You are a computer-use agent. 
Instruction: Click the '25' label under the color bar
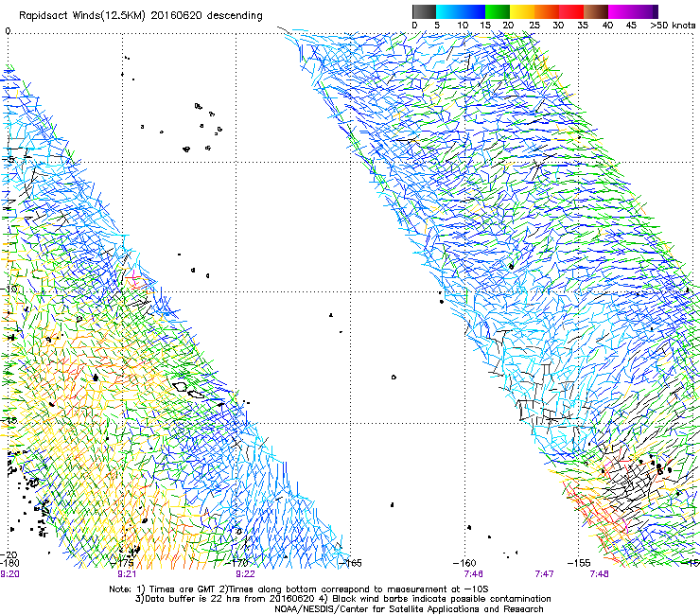(534, 26)
